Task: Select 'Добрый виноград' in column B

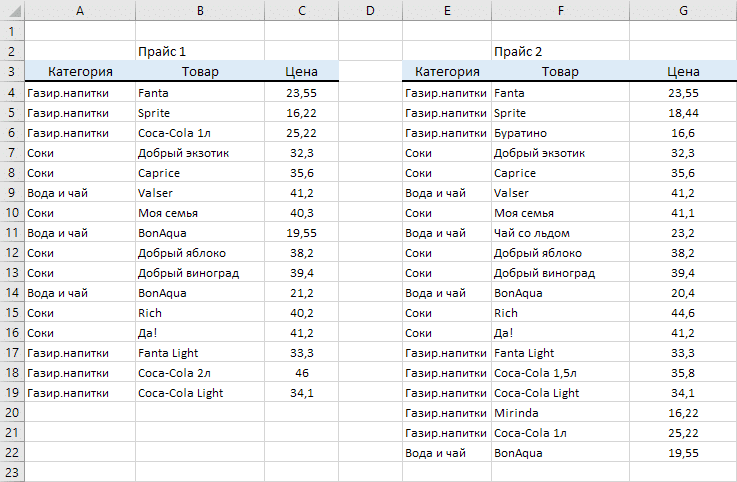Action: [200, 273]
